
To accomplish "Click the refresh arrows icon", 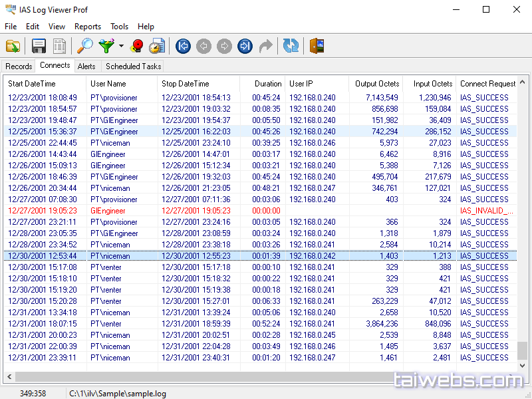I will click(x=291, y=46).
